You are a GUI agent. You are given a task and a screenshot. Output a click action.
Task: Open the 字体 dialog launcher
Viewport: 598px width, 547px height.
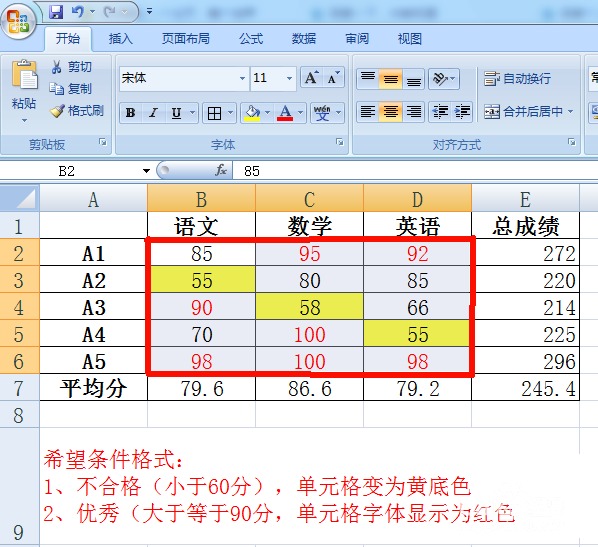(339, 142)
